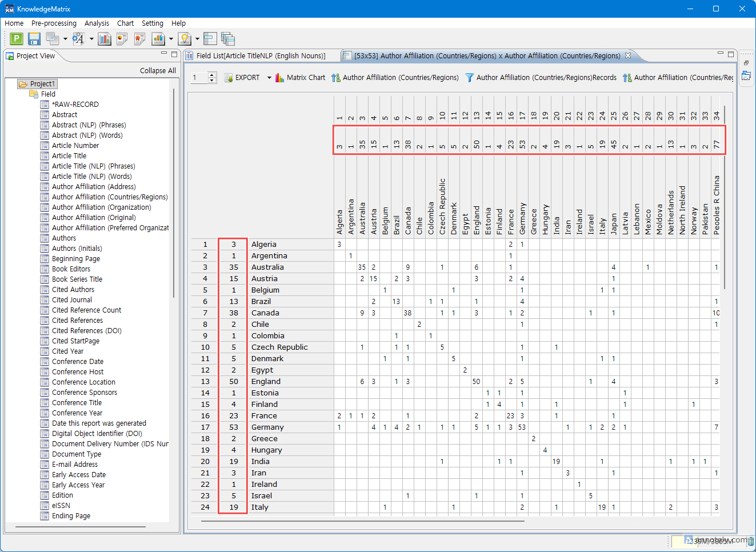This screenshot has width=756, height=552.
Task: Click the bar chart document toolbar icon
Action: click(105, 39)
